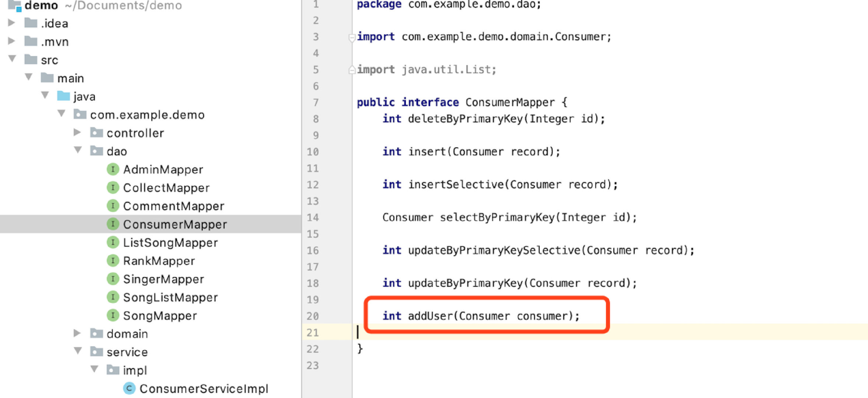868x398 pixels.
Task: Collapse the java folder arrow
Action: pyautogui.click(x=45, y=95)
